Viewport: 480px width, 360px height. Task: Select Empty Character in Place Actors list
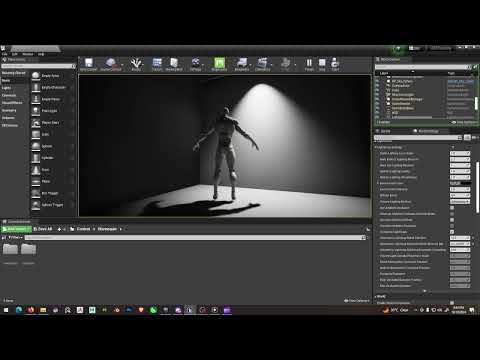pyautogui.click(x=53, y=88)
